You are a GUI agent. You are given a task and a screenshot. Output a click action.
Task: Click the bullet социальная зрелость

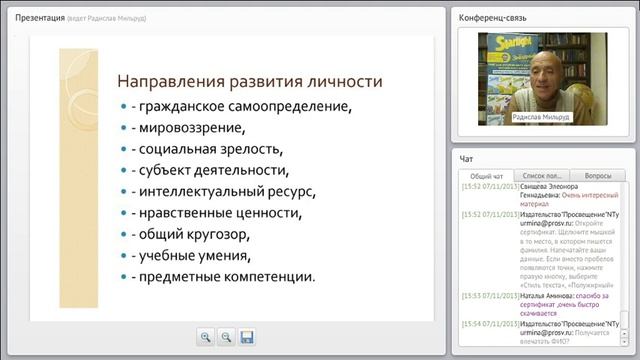point(207,149)
